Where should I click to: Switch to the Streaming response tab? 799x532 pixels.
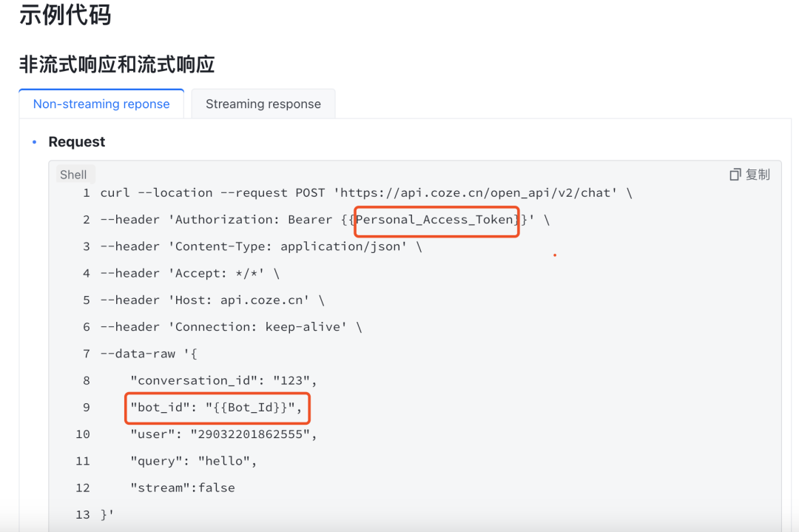263,104
